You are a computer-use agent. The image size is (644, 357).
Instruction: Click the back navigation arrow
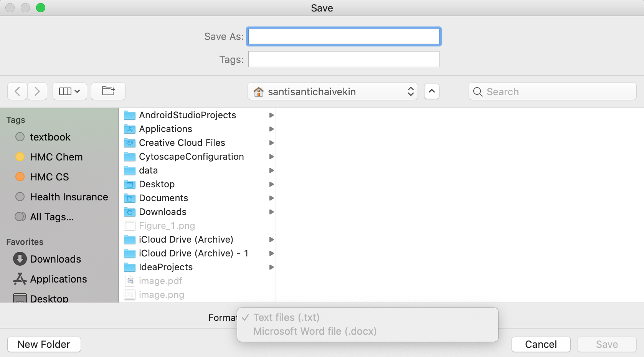[x=17, y=91]
